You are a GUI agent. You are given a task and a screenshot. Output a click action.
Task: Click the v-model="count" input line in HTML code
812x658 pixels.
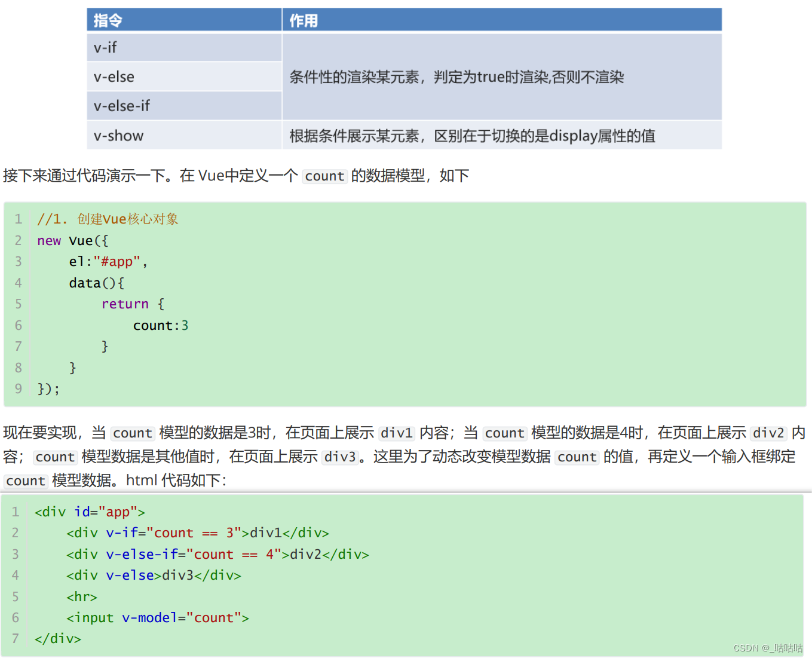pyautogui.click(x=157, y=617)
